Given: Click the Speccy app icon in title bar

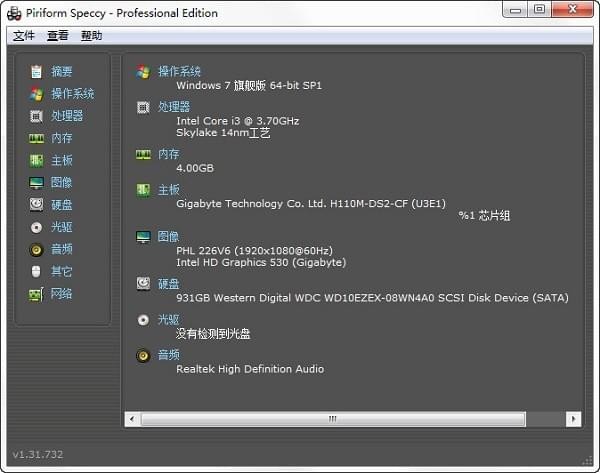Looking at the screenshot, I should click(x=14, y=13).
